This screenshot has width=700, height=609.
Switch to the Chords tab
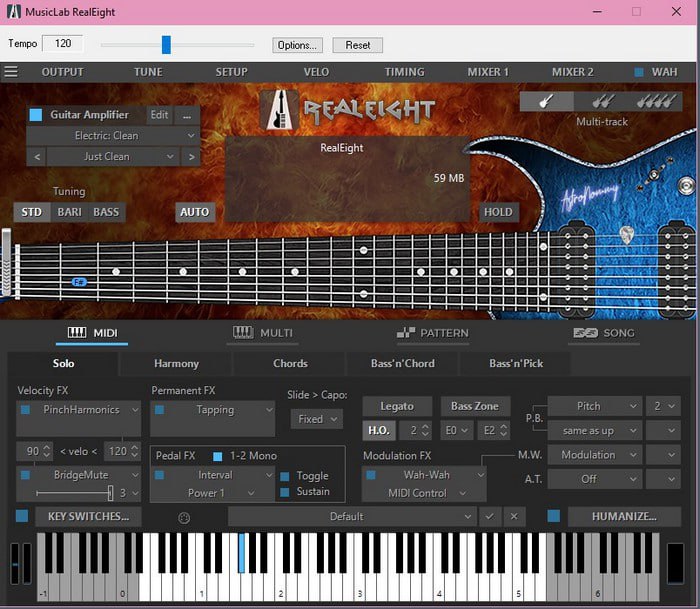(x=290, y=363)
